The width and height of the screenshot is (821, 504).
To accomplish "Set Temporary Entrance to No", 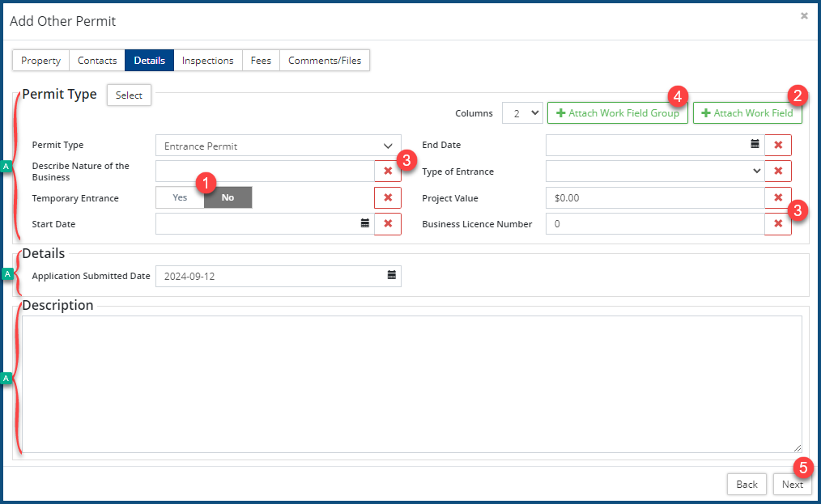I will [228, 198].
